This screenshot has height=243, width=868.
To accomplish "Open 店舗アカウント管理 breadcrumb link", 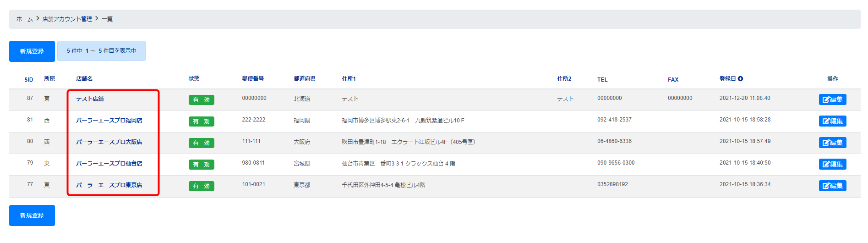I will (x=67, y=19).
